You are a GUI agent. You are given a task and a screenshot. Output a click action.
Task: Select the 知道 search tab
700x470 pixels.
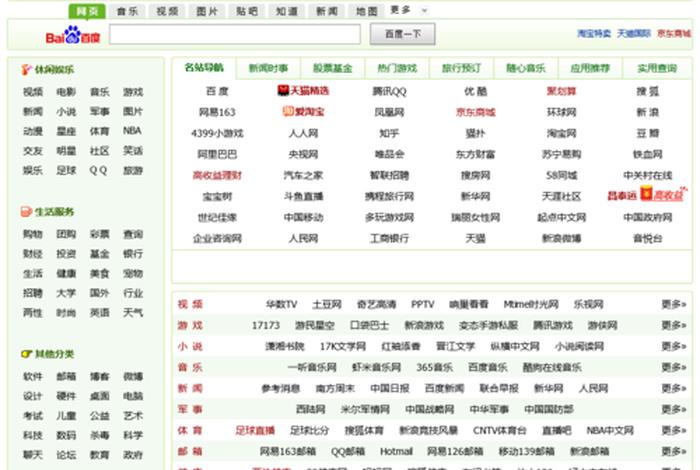point(287,12)
